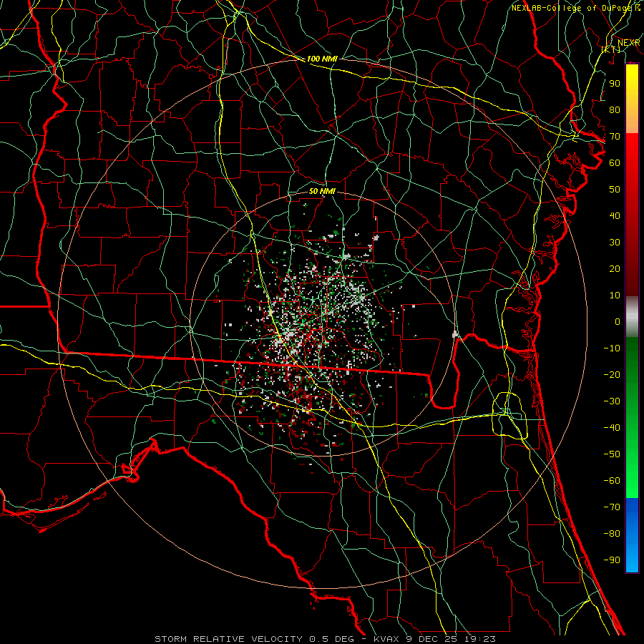The height and width of the screenshot is (644, 644).
Task: Click the "50 NMI" range ring label
Action: tap(322, 191)
